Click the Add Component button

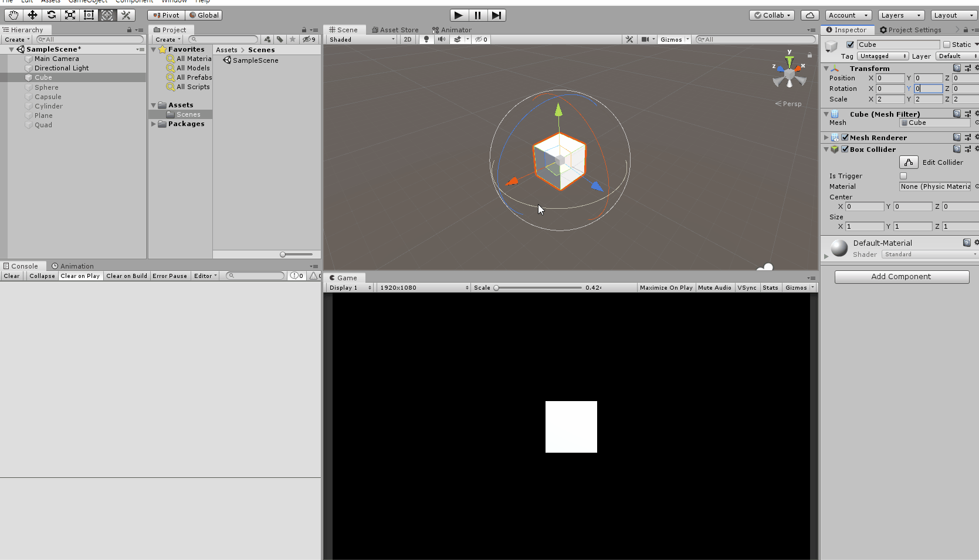tap(902, 277)
